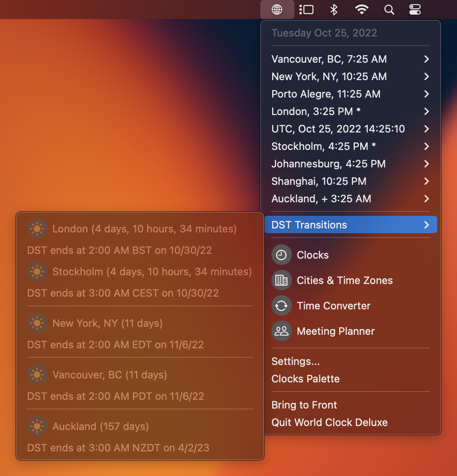This screenshot has width=457, height=476.
Task: Select Auckland, + 3:25 AM entry
Action: coord(351,199)
